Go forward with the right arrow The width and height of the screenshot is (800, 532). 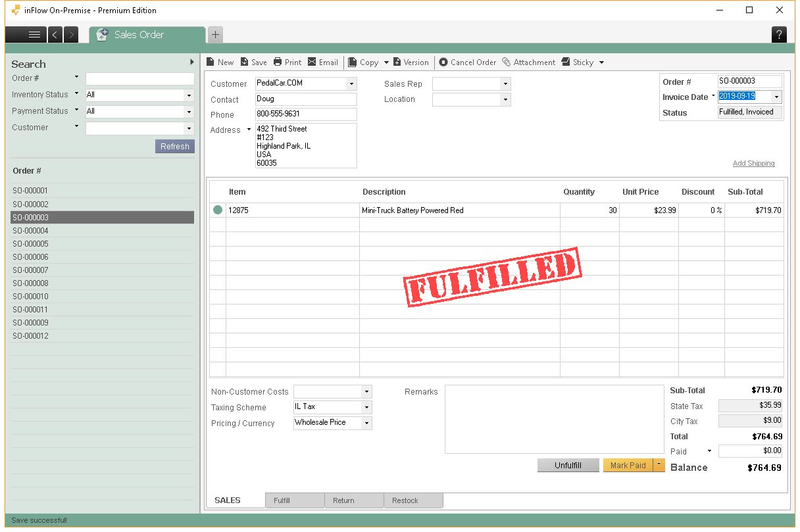pos(71,35)
